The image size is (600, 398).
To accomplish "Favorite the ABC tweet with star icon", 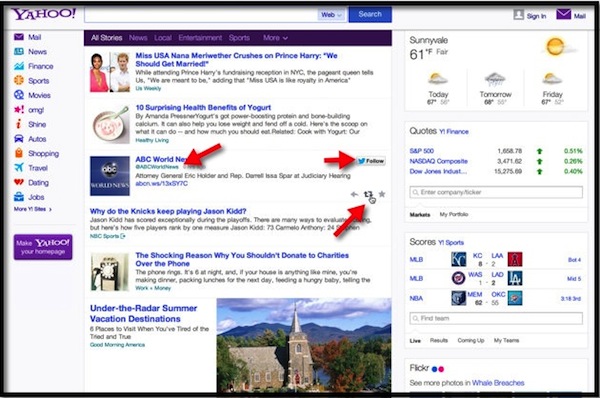I will pos(382,194).
